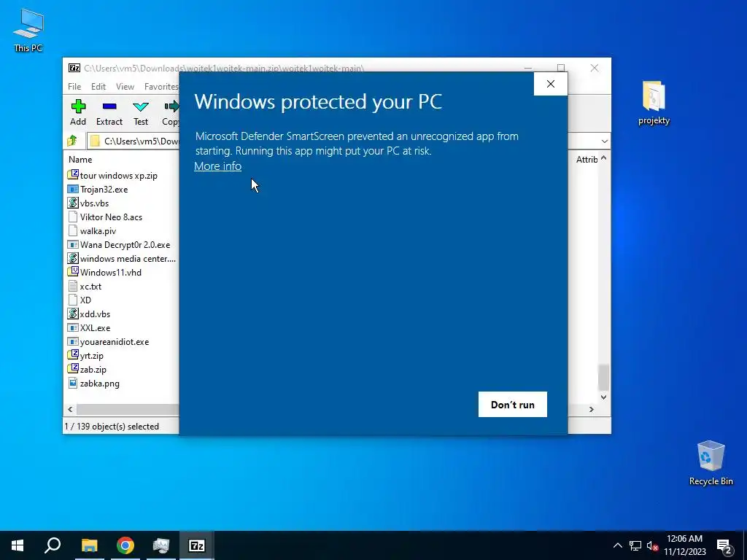This screenshot has width=747, height=560.
Task: Click the Extract toolbar icon in 7-Zip
Action: click(109, 112)
